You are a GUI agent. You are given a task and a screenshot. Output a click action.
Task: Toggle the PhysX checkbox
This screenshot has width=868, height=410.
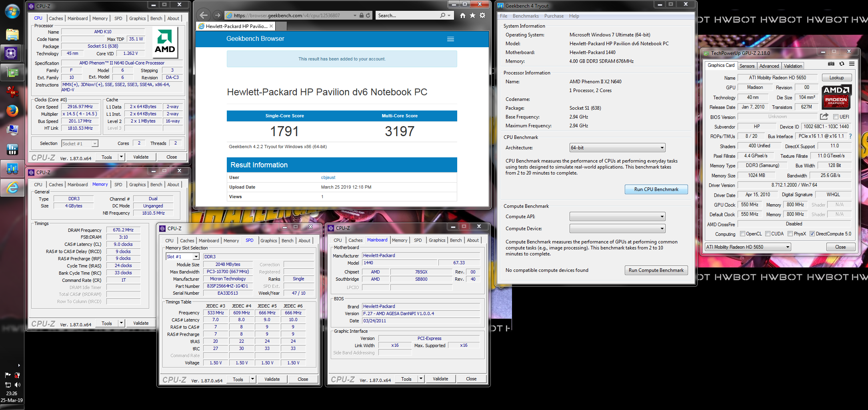pyautogui.click(x=790, y=234)
